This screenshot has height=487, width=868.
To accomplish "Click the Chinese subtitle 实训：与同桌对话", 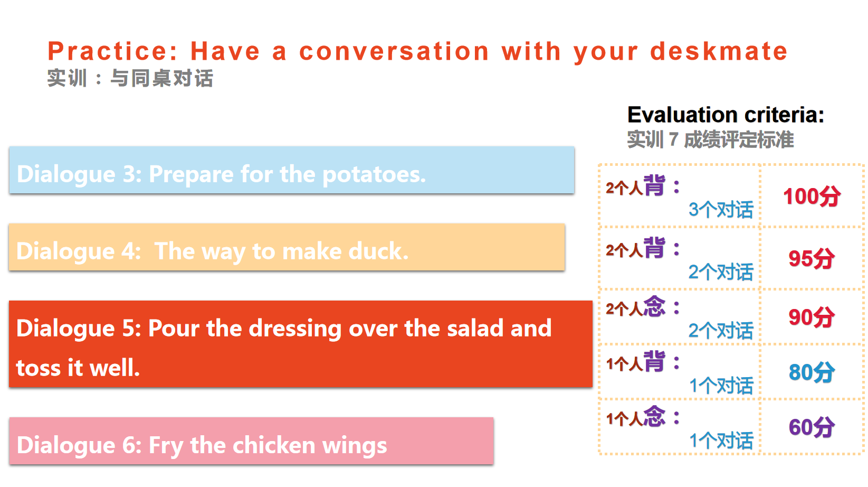I will click(130, 78).
